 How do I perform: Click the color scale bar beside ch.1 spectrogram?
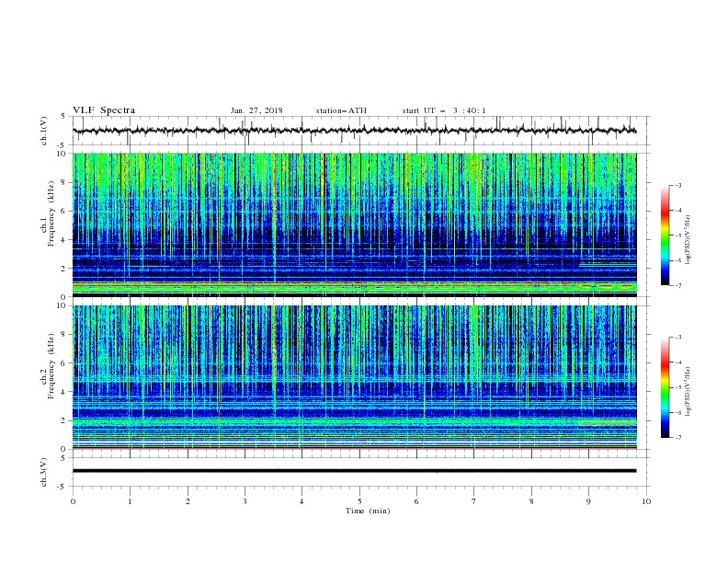(x=665, y=236)
